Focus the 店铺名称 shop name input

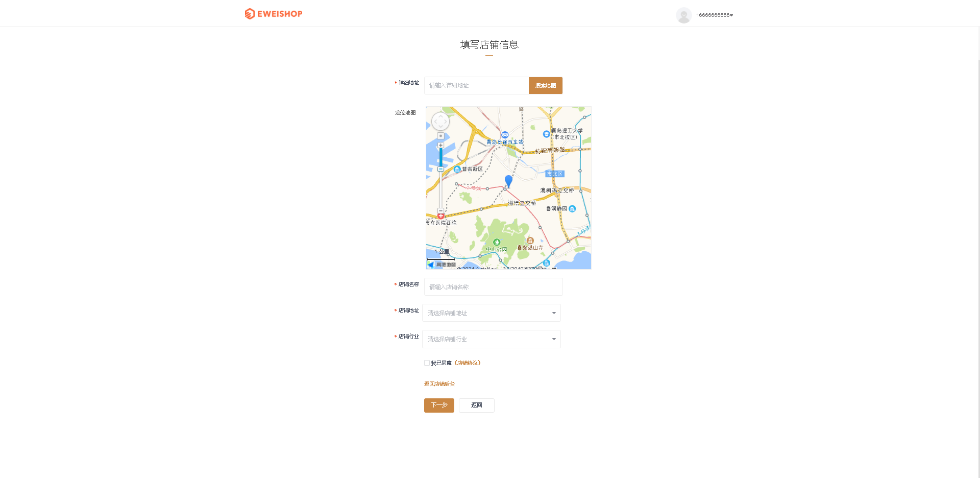[494, 287]
